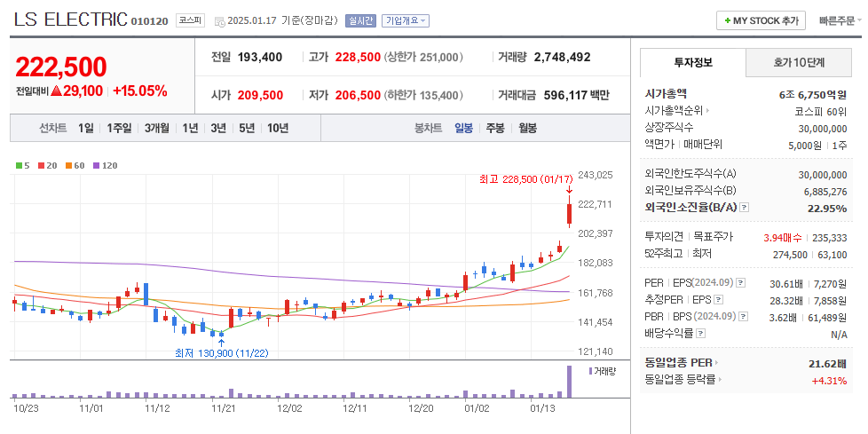868x434 pixels.
Task: Click the 시가 value 209,500
Action: 261,95
